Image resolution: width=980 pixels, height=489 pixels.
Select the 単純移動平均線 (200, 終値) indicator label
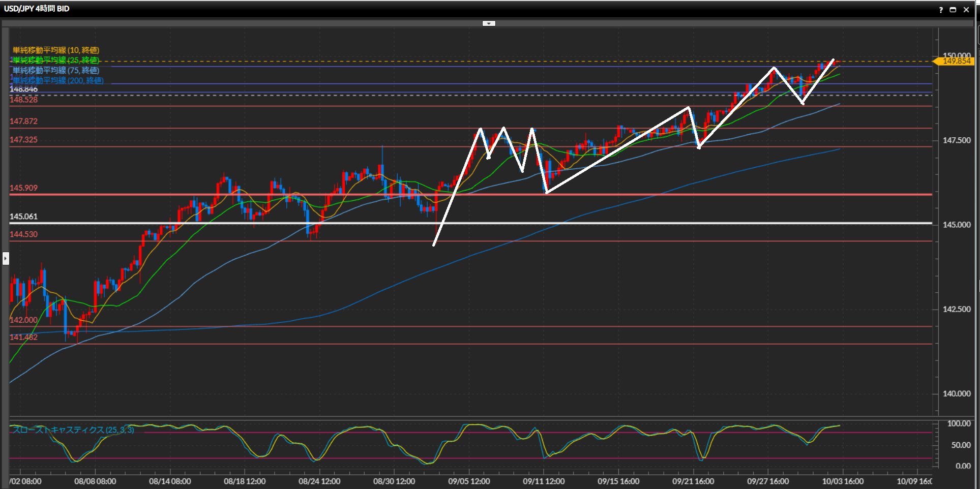coord(58,80)
